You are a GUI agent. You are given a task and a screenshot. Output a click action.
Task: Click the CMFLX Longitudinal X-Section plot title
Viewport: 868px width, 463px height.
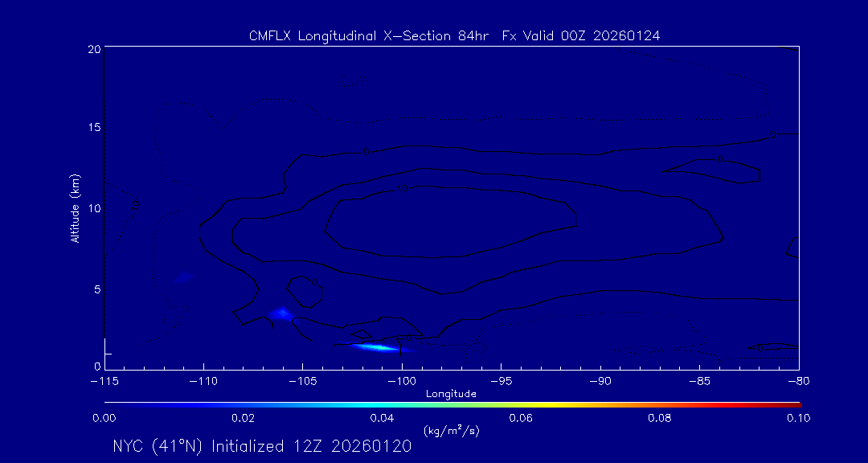click(455, 36)
